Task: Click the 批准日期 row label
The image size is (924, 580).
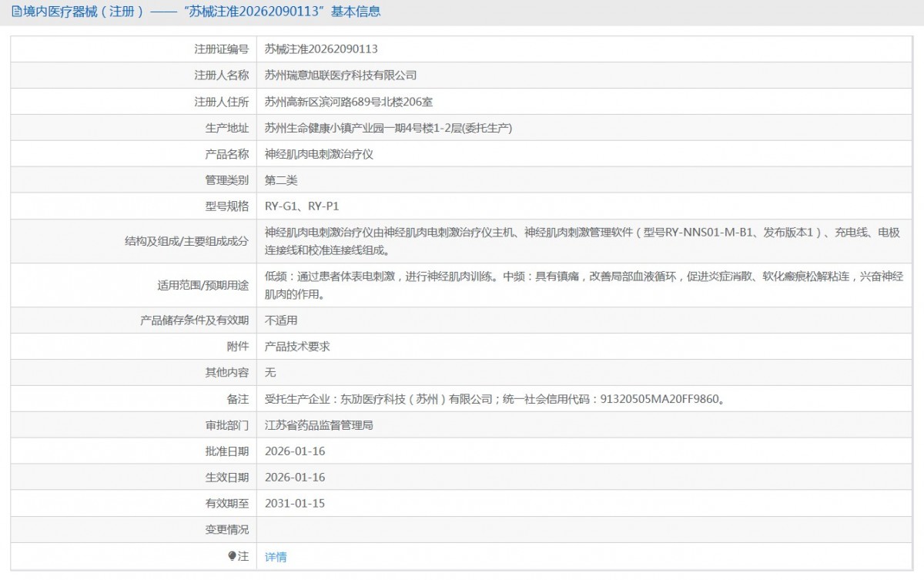Action: (227, 451)
